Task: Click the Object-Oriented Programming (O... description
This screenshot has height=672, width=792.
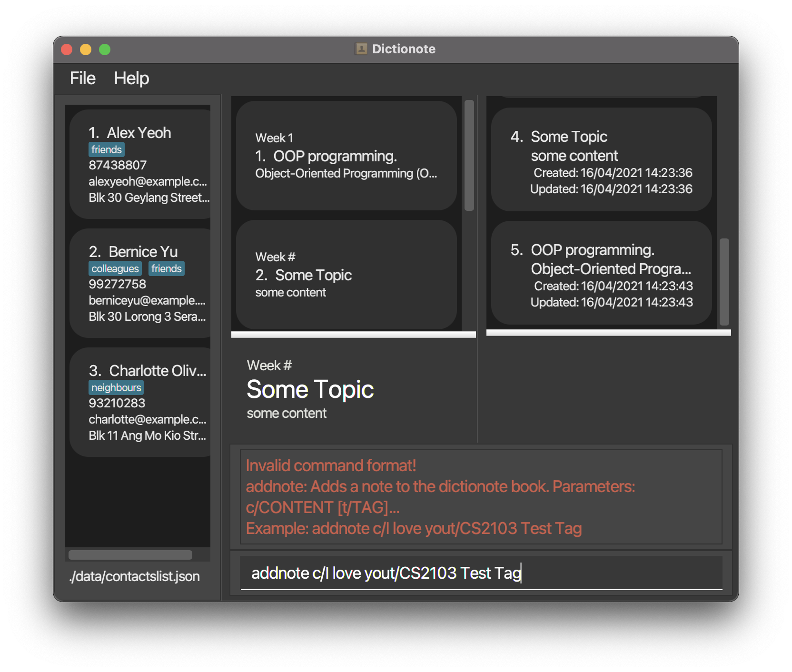Action: click(346, 173)
